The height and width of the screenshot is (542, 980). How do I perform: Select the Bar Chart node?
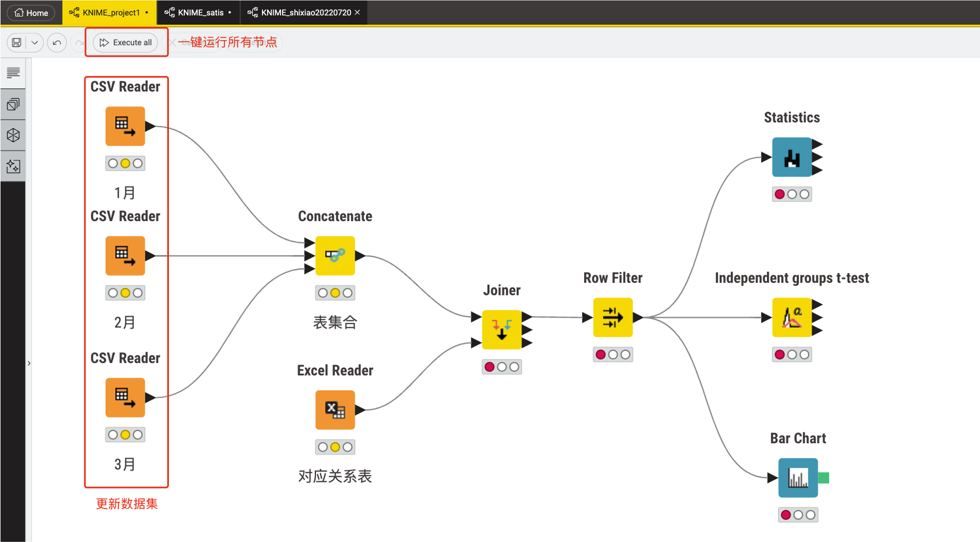pyautogui.click(x=798, y=478)
